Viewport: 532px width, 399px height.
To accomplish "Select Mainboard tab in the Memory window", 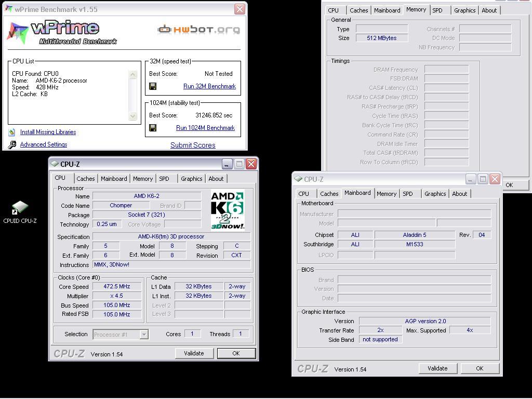I will (387, 10).
